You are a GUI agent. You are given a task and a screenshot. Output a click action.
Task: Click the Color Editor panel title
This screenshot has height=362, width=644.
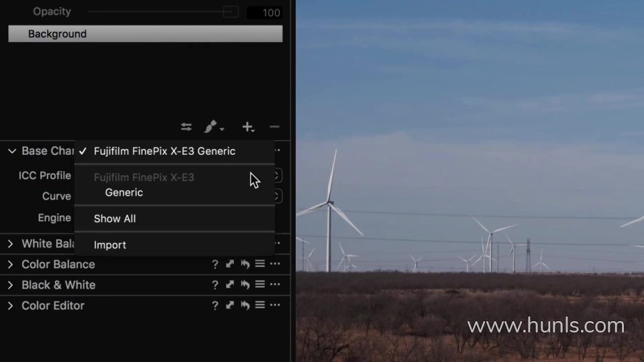[x=53, y=306]
